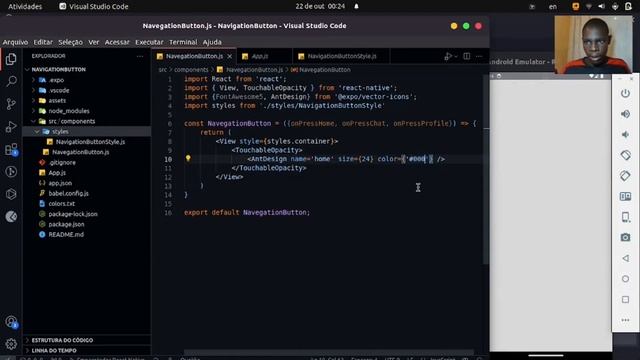Rotate the emulator left
Viewport: 640px width, 360px height.
[625, 155]
